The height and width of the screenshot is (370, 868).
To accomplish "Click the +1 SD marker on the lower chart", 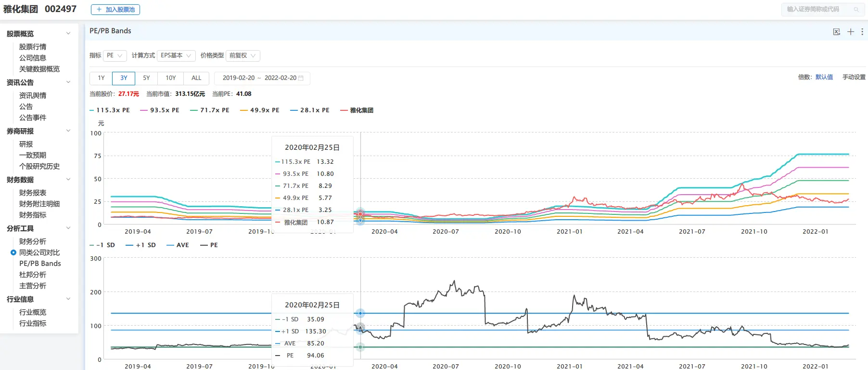I will [360, 313].
